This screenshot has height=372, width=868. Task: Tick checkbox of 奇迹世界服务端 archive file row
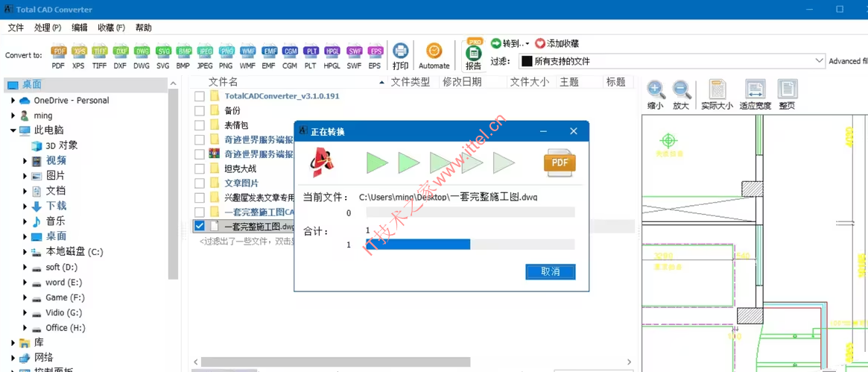click(199, 154)
